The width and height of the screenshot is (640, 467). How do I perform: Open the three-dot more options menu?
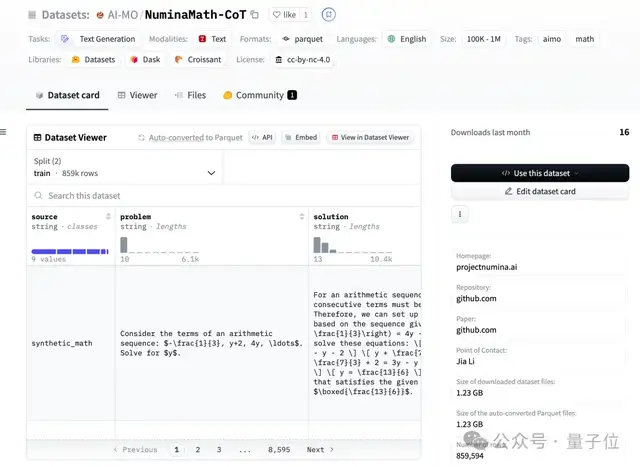click(460, 214)
